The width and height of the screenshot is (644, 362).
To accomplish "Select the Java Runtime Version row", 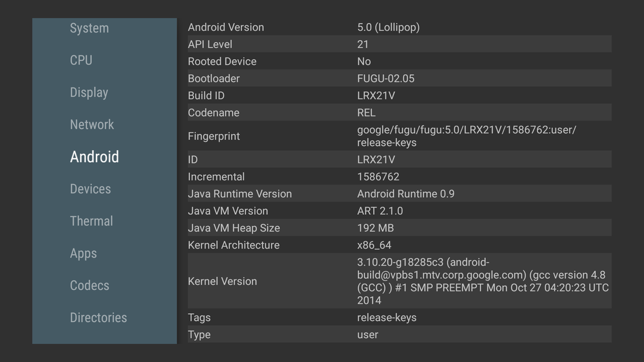I will [398, 194].
